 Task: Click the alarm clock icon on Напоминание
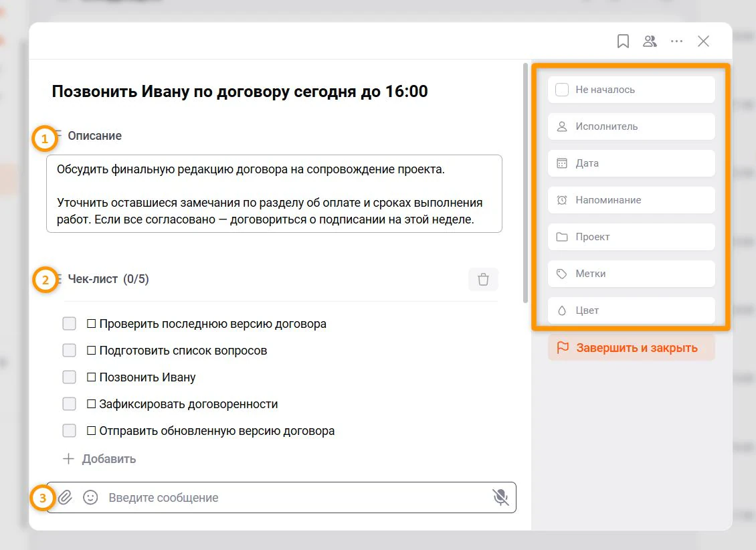(562, 200)
